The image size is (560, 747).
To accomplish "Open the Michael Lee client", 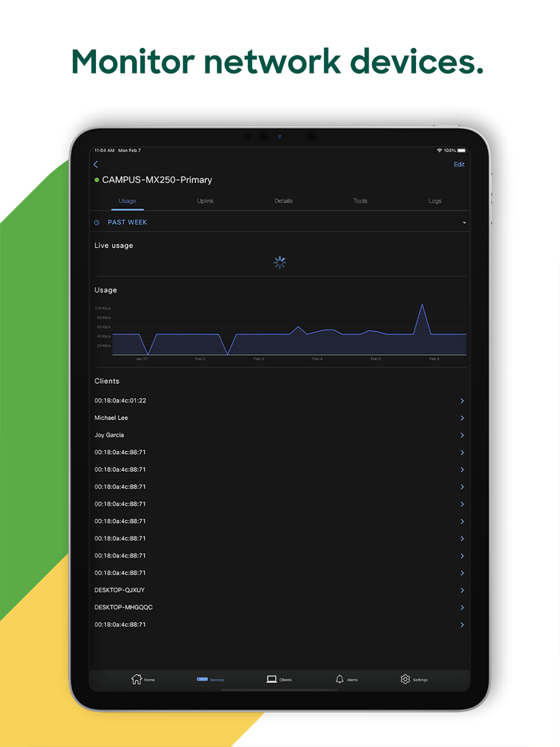I will [x=280, y=417].
